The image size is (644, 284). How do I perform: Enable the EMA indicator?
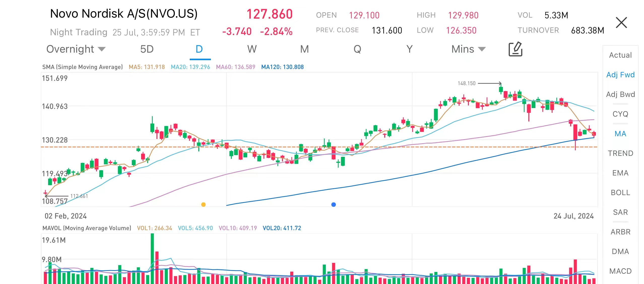(x=620, y=173)
